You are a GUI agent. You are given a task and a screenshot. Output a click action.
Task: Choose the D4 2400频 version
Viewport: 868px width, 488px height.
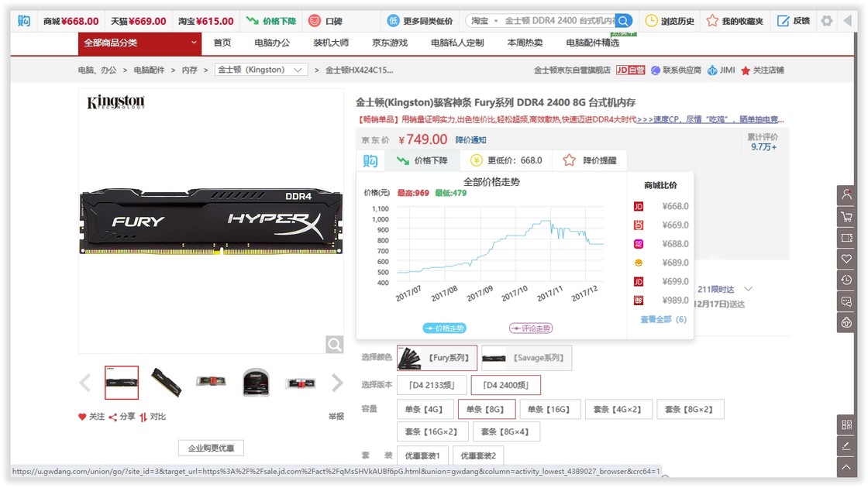pyautogui.click(x=505, y=385)
